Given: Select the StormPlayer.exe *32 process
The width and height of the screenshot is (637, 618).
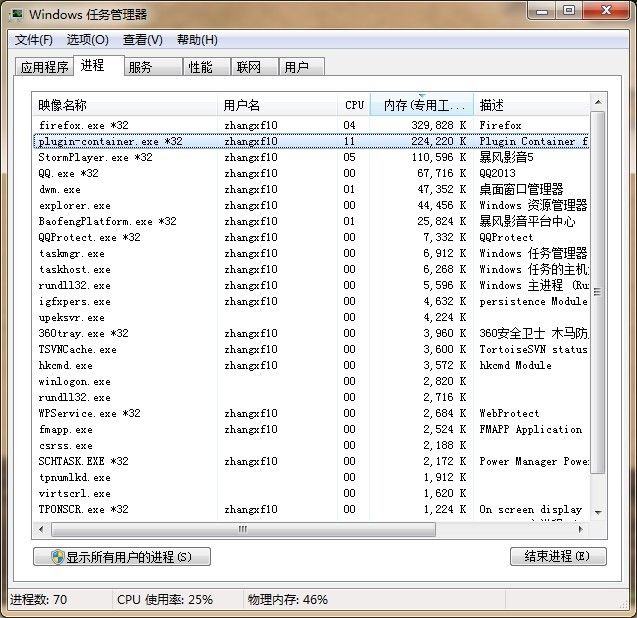Looking at the screenshot, I should click(311, 157).
